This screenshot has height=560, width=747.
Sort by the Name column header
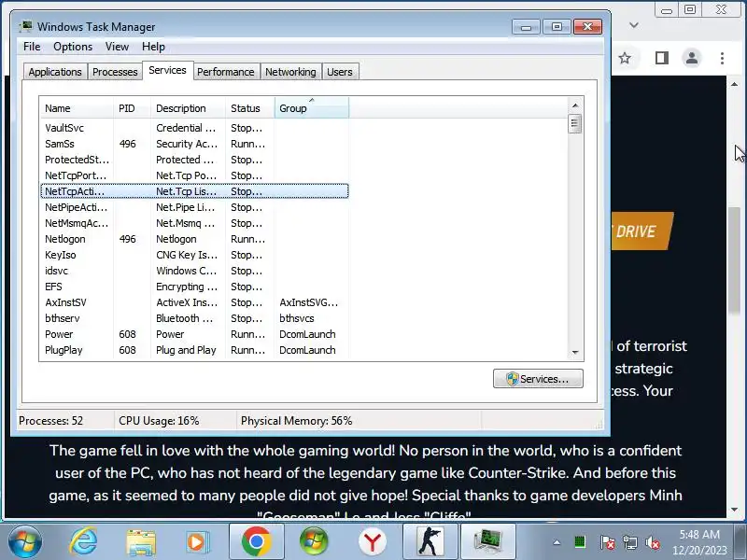pos(77,108)
